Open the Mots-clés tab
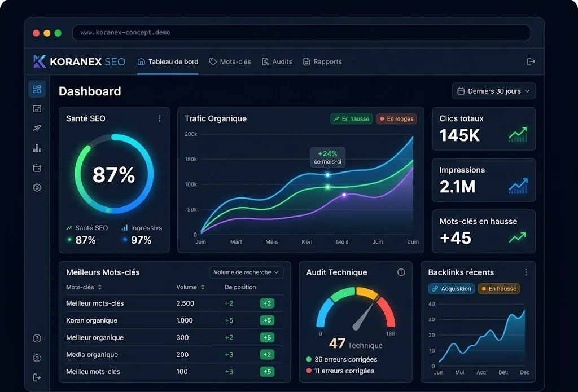Image resolution: width=578 pixels, height=392 pixels. [230, 62]
